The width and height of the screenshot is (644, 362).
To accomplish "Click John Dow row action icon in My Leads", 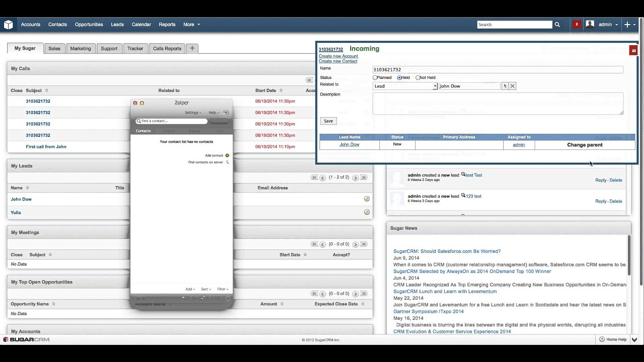I will pyautogui.click(x=367, y=199).
